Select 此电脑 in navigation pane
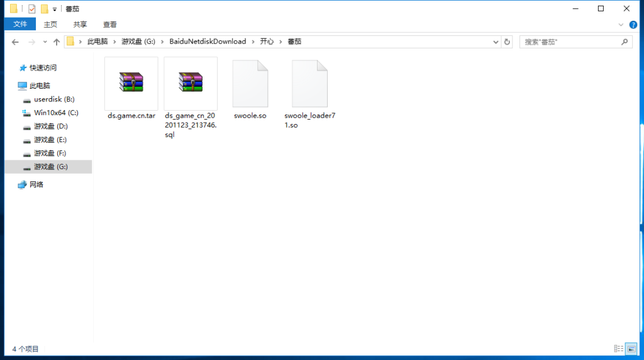This screenshot has height=360, width=644. [x=40, y=86]
